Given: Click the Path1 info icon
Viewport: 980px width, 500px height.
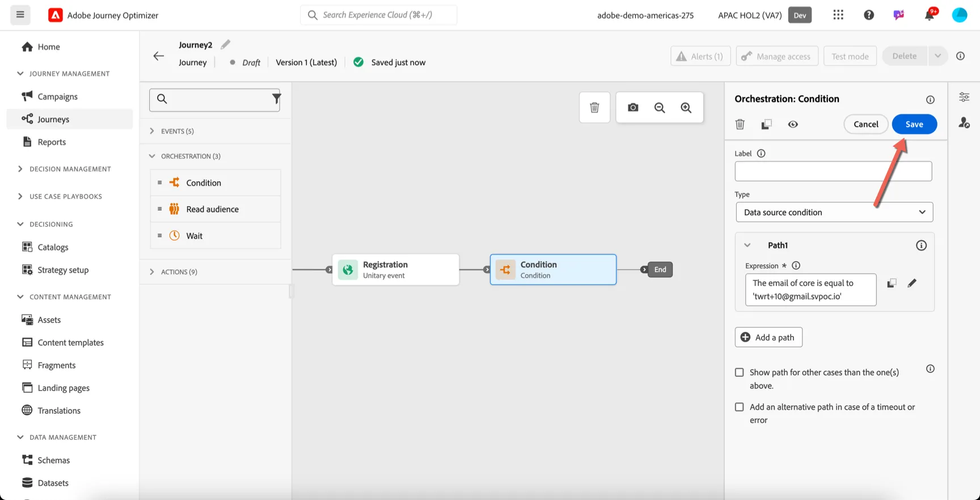Looking at the screenshot, I should [921, 245].
